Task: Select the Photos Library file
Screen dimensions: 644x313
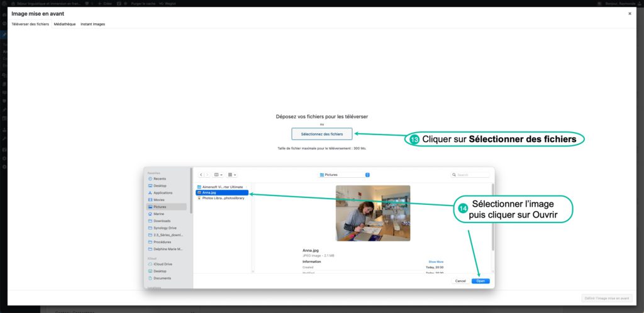Action: pos(223,198)
